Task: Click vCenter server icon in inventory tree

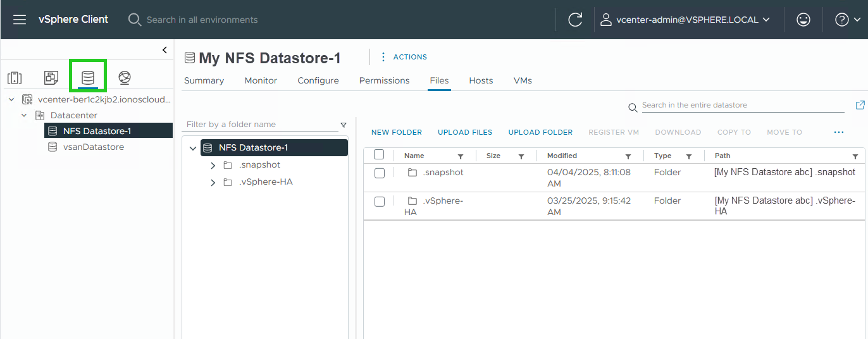Action: [27, 99]
